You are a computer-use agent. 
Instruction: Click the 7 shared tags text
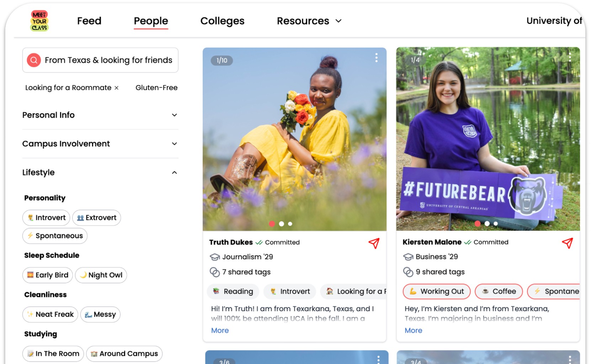pos(246,272)
